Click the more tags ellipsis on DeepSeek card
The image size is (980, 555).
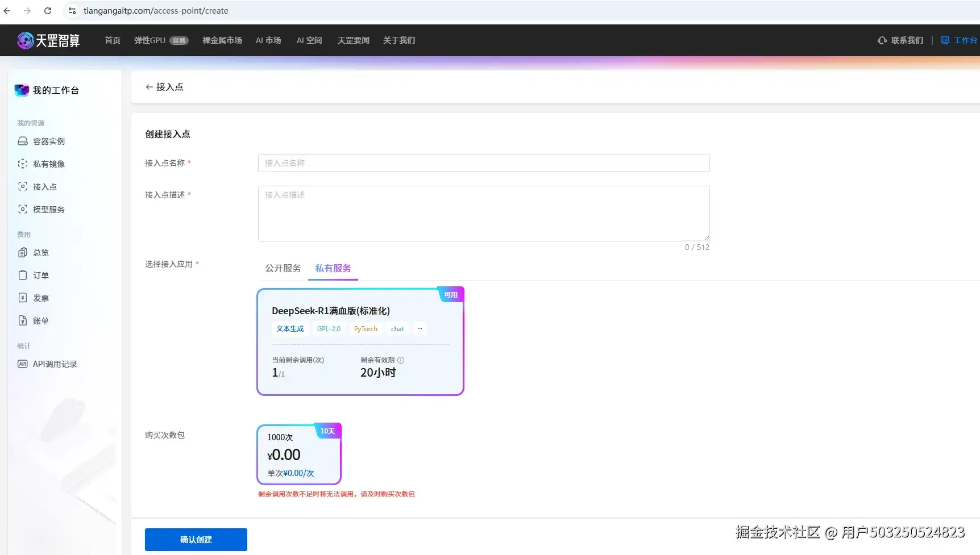click(x=420, y=328)
